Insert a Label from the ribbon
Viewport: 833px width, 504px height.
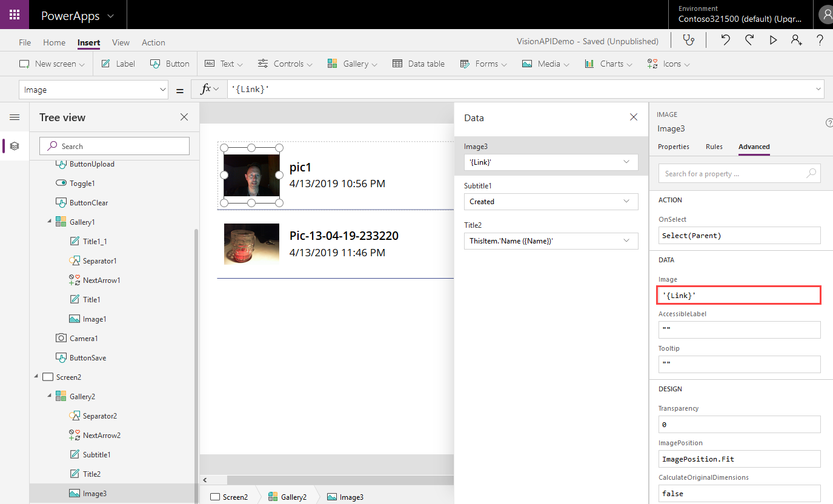pos(118,64)
